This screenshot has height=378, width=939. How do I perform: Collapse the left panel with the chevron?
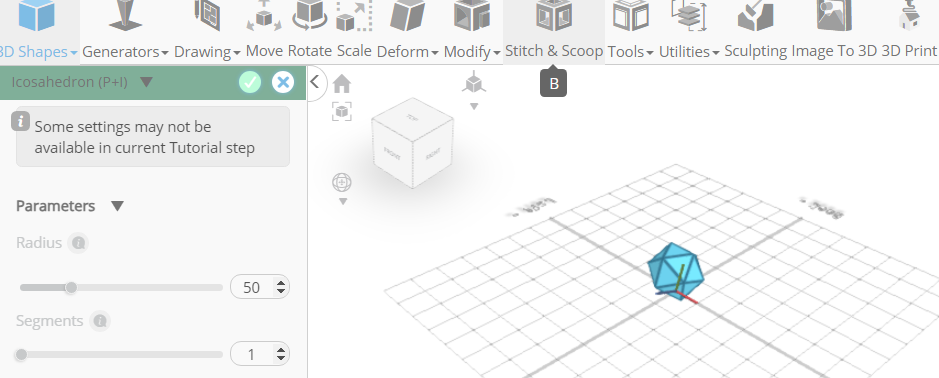[x=315, y=82]
